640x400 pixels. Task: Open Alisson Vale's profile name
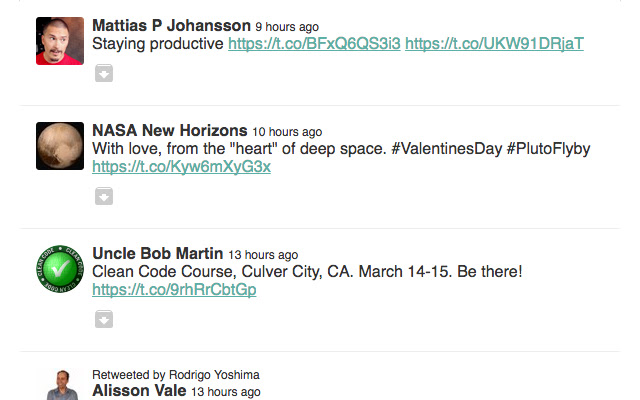pos(139,391)
